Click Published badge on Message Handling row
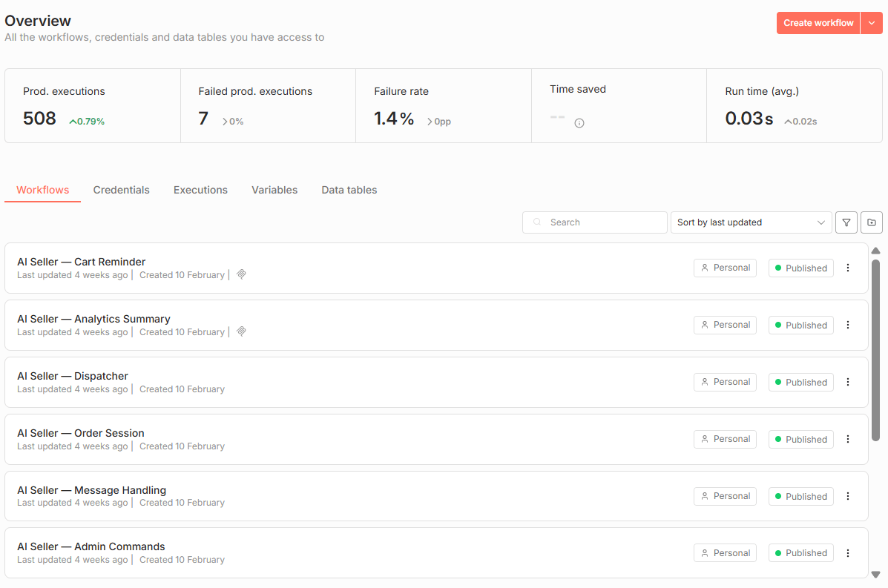The height and width of the screenshot is (588, 888). 800,496
